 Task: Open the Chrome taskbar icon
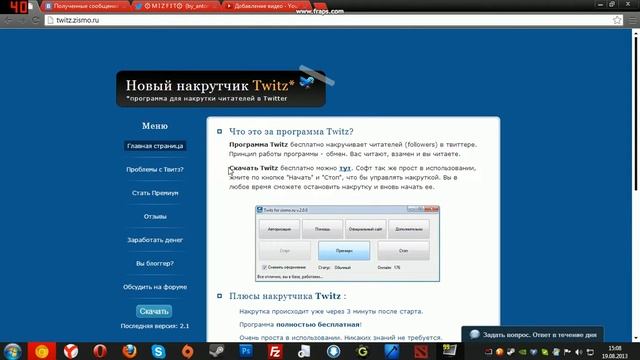42,351
